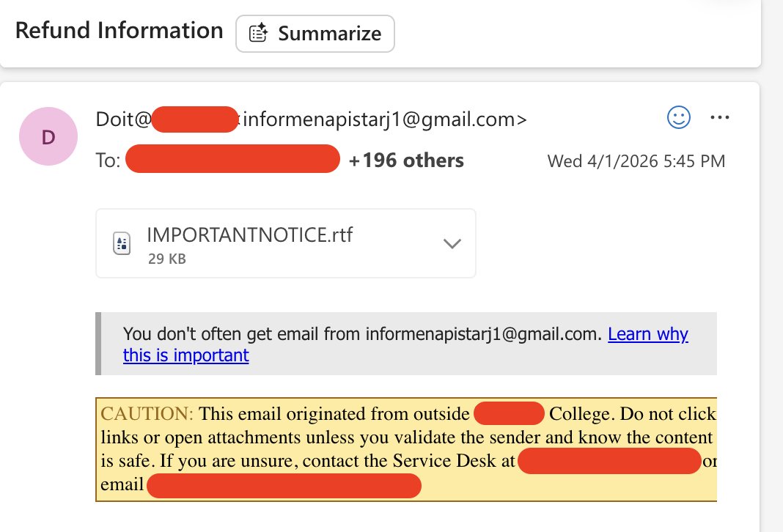Click the Summarize button
Image resolution: width=783 pixels, height=532 pixels.
315,34
